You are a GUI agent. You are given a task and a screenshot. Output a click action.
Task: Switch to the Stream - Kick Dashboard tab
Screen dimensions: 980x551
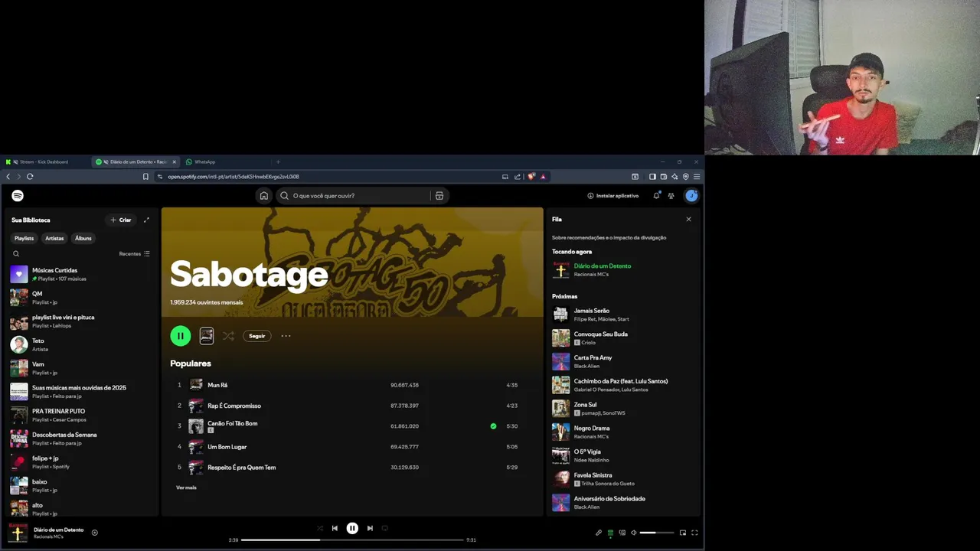44,162
